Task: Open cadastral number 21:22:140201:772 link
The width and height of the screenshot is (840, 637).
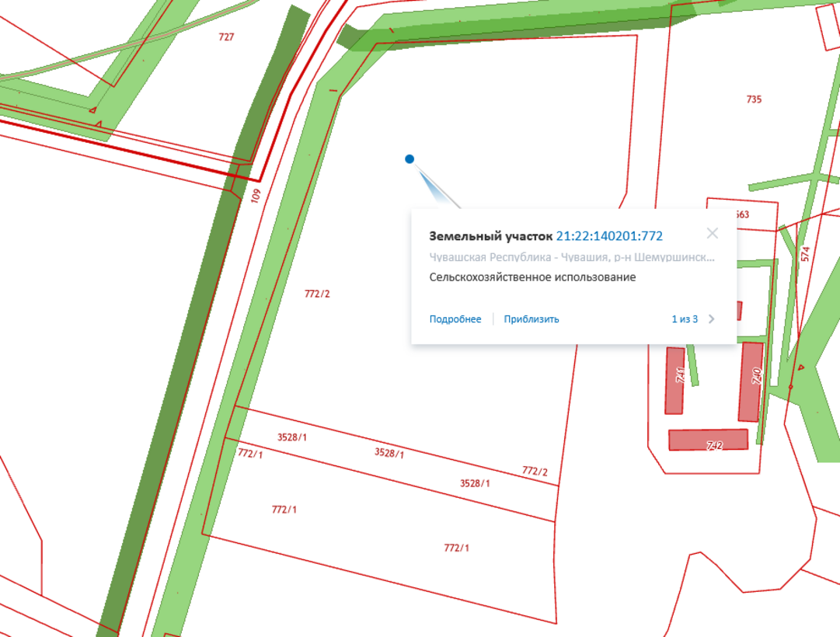Action: point(609,236)
